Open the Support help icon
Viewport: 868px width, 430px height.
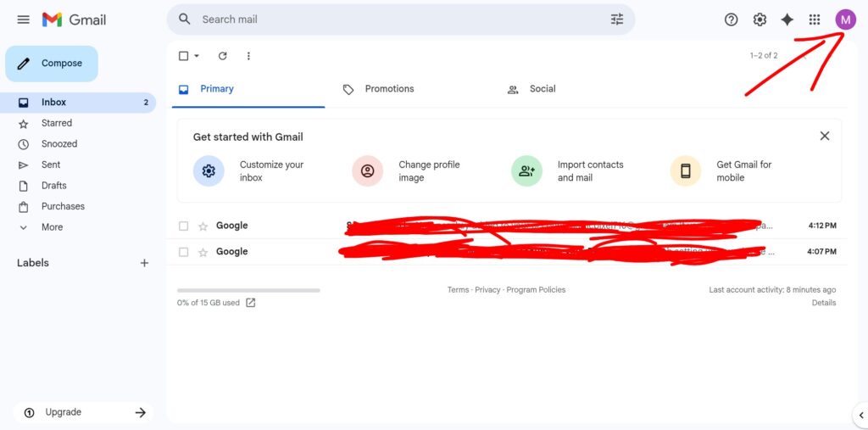pyautogui.click(x=731, y=20)
